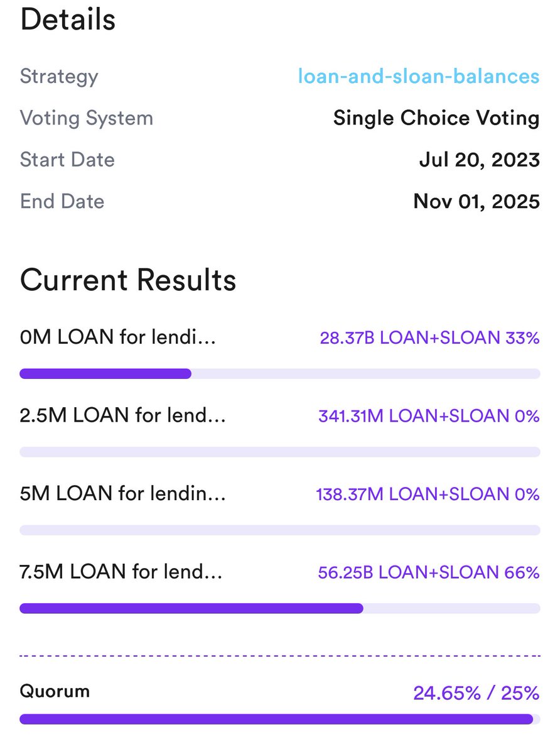
Task: Click the 28.37B LOAN+SLOAN 33% value
Action: click(429, 338)
